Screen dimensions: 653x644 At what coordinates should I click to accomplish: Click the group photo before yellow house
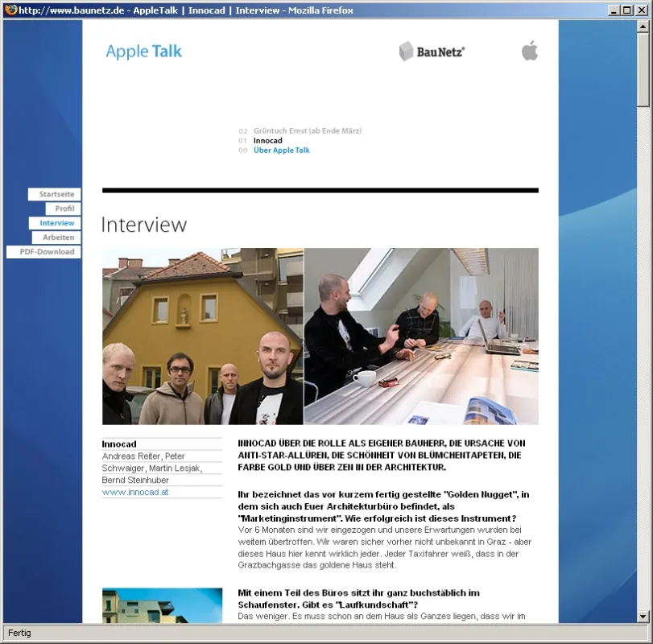point(203,336)
